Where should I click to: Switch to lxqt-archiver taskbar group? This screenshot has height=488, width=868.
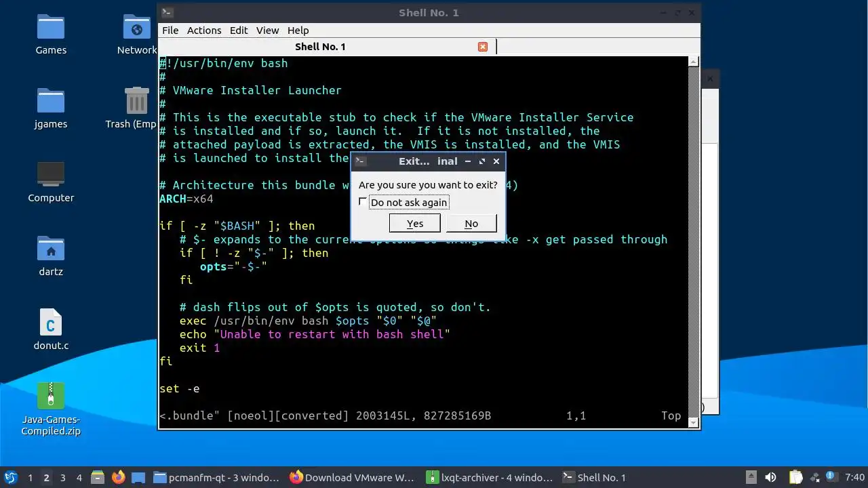point(490,478)
